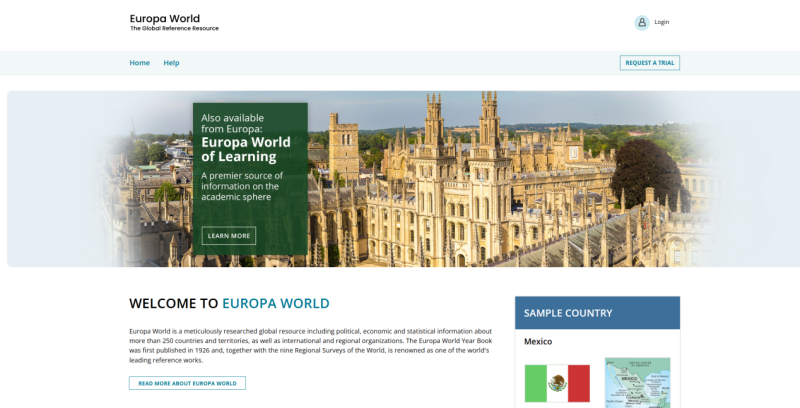Open the Mexico map thumbnail
The height and width of the screenshot is (408, 800).
point(637,383)
